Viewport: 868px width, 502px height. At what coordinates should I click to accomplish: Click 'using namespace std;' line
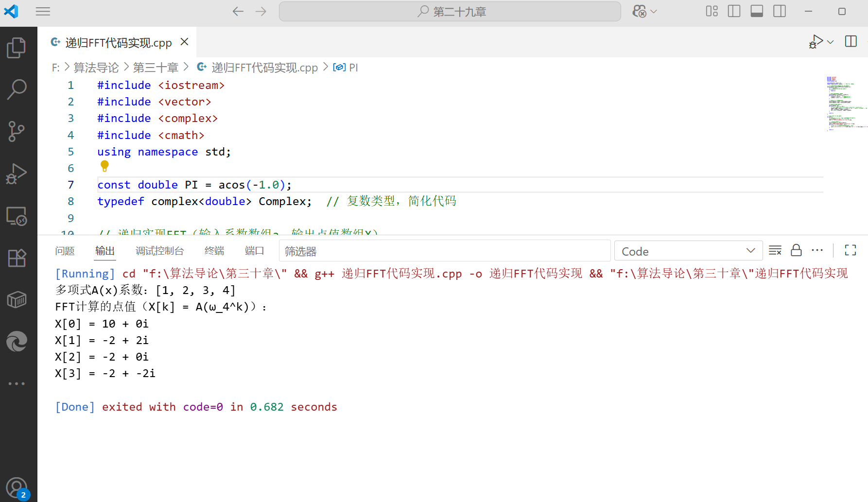point(164,152)
